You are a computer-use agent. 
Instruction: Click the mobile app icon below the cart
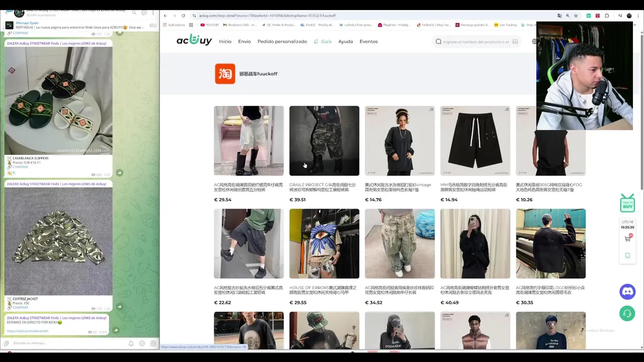[x=627, y=255]
